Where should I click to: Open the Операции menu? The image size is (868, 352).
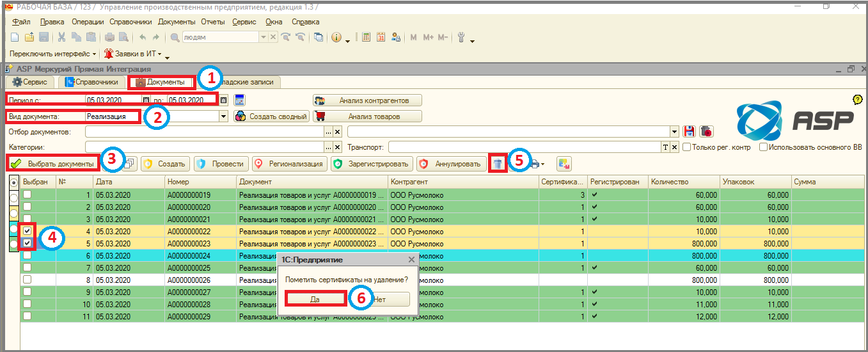pos(88,22)
